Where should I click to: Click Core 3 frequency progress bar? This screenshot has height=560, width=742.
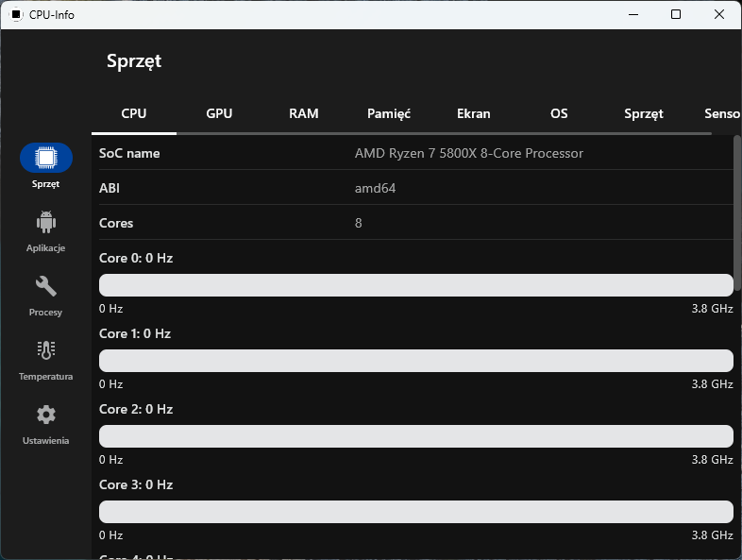[416, 512]
